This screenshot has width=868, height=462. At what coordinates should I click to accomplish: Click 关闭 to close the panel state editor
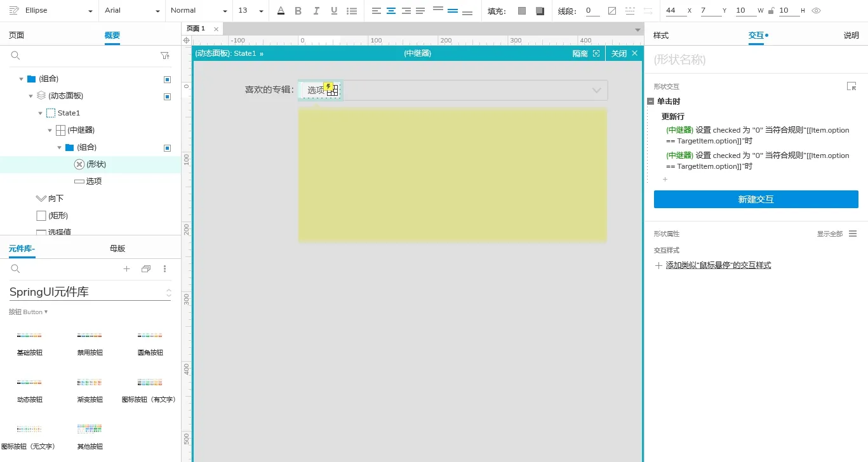pyautogui.click(x=624, y=54)
